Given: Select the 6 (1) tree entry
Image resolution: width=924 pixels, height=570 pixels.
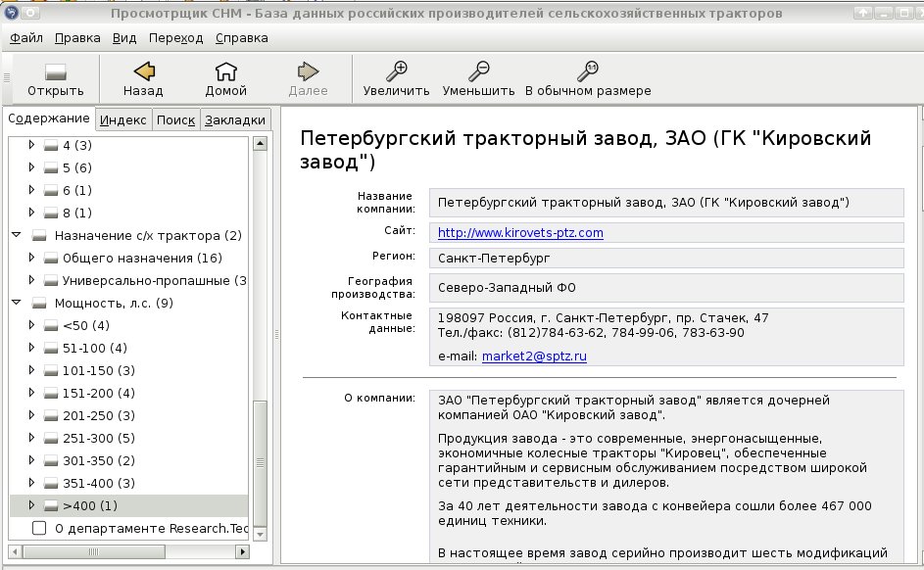Looking at the screenshot, I should pyautogui.click(x=77, y=190).
